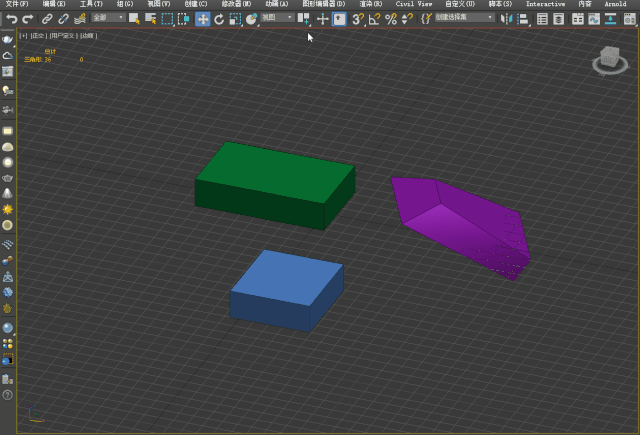Click the Align tool icon
The height and width of the screenshot is (435, 640).
pos(523,19)
